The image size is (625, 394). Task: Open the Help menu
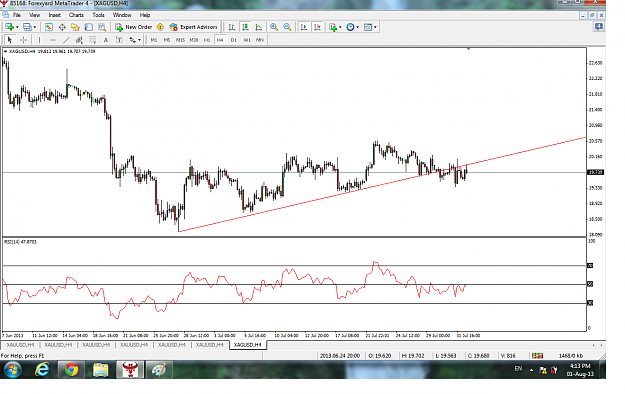click(x=145, y=15)
